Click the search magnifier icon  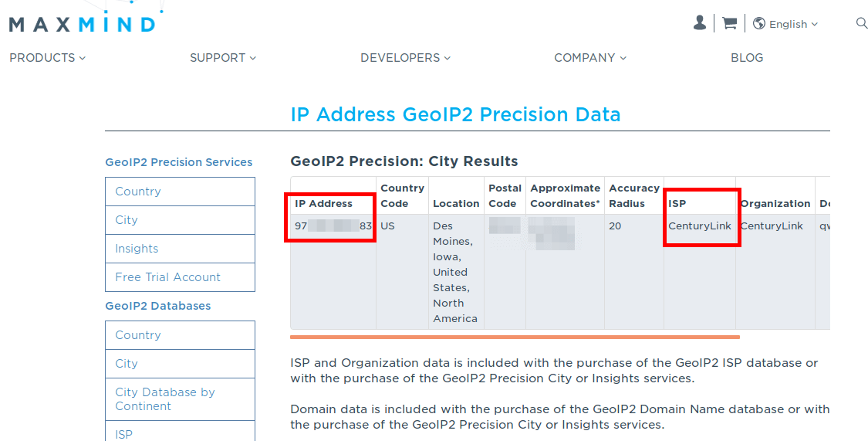861,22
